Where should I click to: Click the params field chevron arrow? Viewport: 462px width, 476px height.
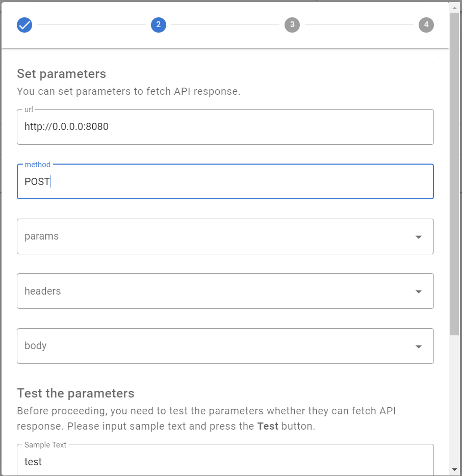click(418, 236)
